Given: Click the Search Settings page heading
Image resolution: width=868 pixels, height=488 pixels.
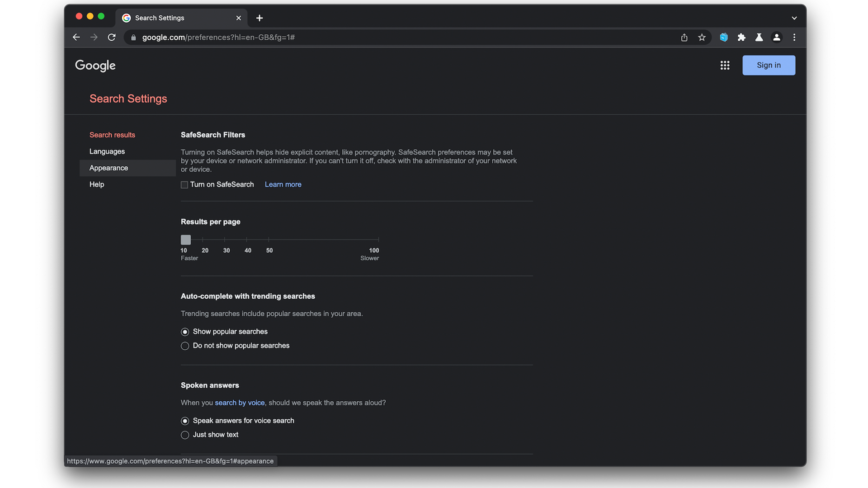Looking at the screenshot, I should tap(128, 99).
